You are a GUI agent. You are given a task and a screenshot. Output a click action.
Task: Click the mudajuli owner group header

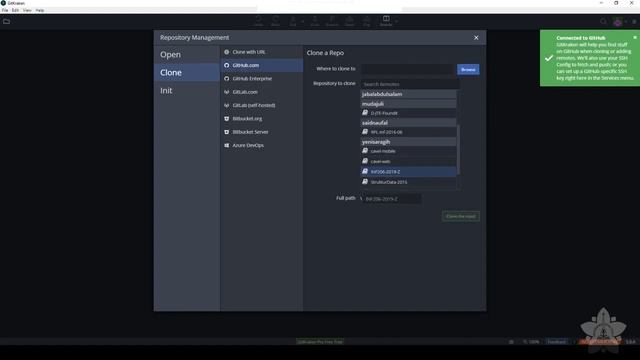pos(408,104)
